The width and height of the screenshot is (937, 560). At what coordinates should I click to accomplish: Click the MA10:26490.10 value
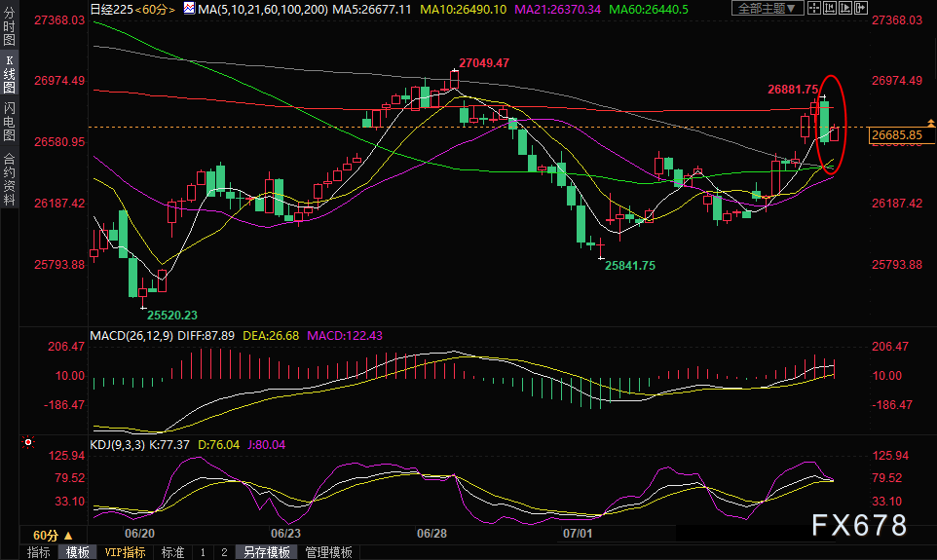(463, 9)
